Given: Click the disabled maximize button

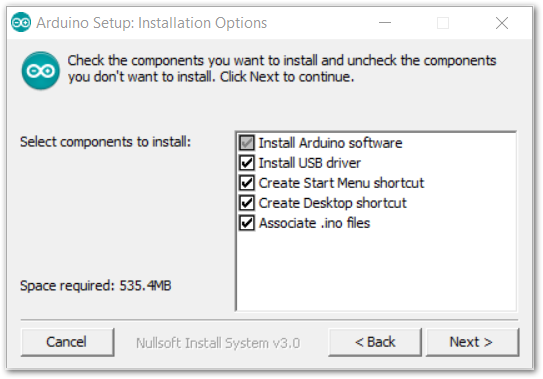Looking at the screenshot, I should (x=443, y=23).
